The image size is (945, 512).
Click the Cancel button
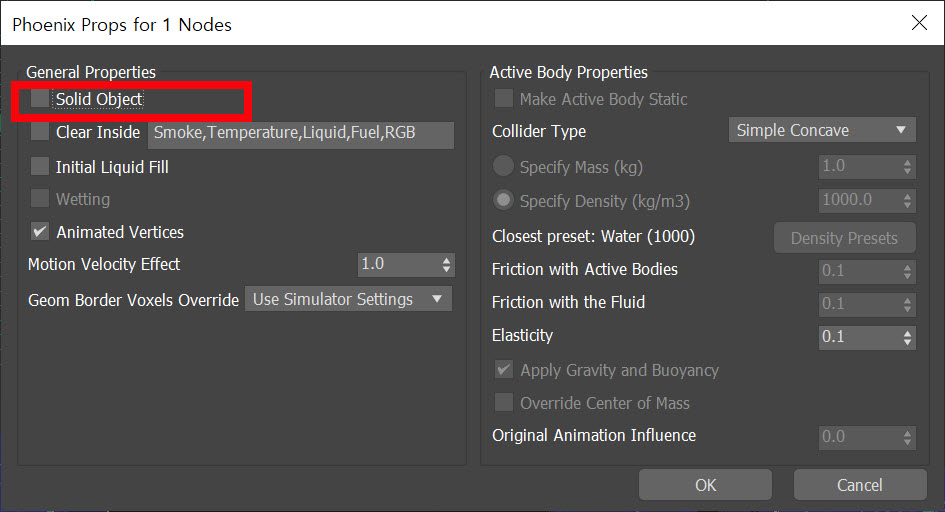(x=860, y=485)
